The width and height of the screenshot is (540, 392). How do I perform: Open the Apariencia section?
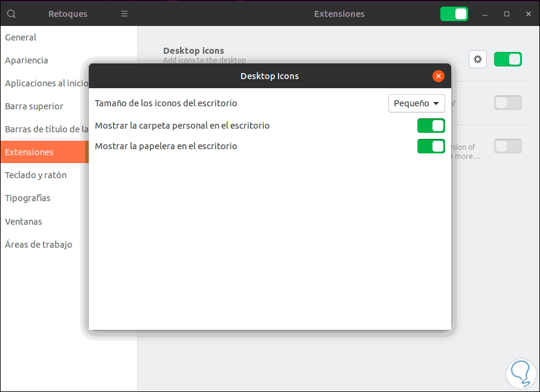pos(27,60)
